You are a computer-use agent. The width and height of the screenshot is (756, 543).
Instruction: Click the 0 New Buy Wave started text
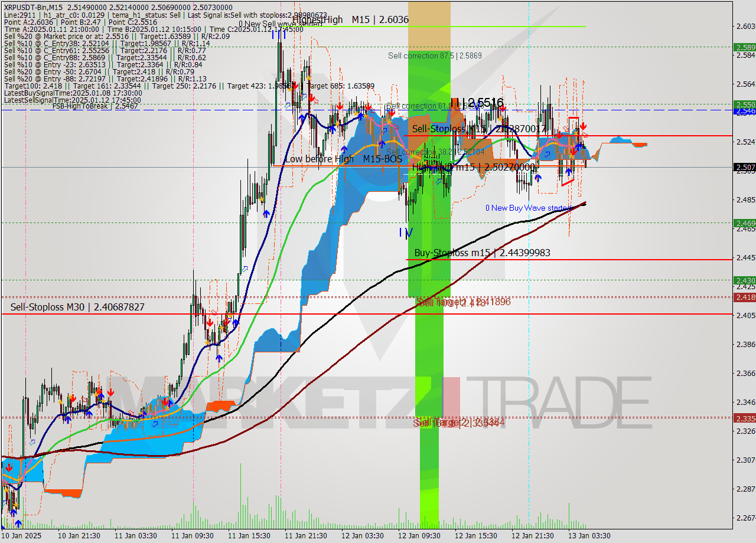coord(528,208)
